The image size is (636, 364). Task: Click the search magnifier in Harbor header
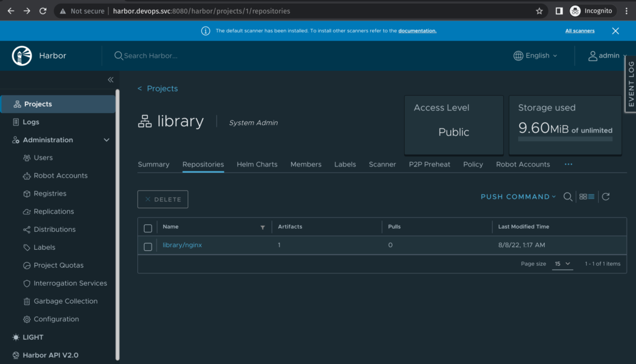click(x=118, y=56)
